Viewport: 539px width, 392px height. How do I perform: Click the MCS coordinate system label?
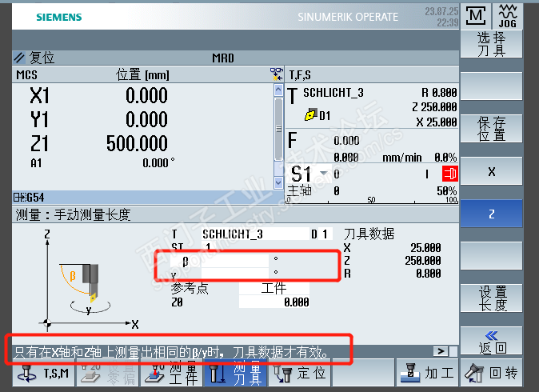[27, 74]
